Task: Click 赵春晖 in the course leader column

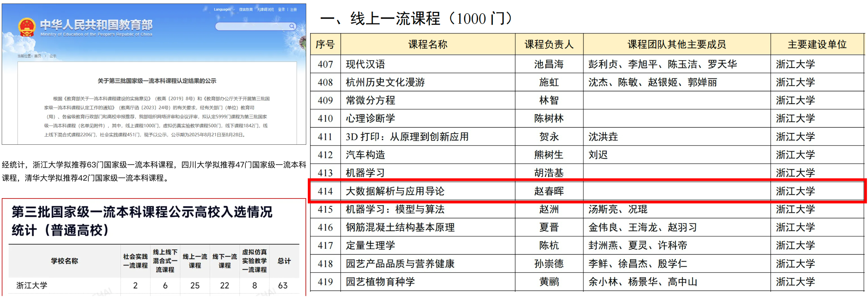Action: 549,191
